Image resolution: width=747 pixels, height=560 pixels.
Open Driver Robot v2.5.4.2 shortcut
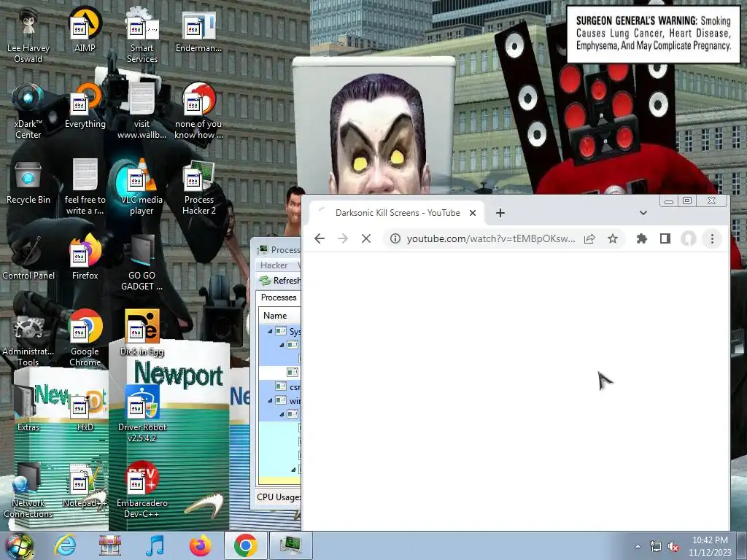[142, 414]
